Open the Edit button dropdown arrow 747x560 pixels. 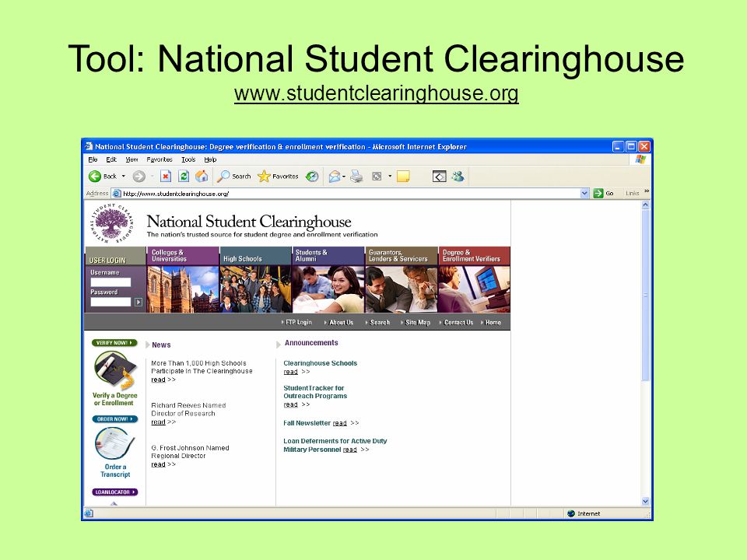[x=390, y=177]
